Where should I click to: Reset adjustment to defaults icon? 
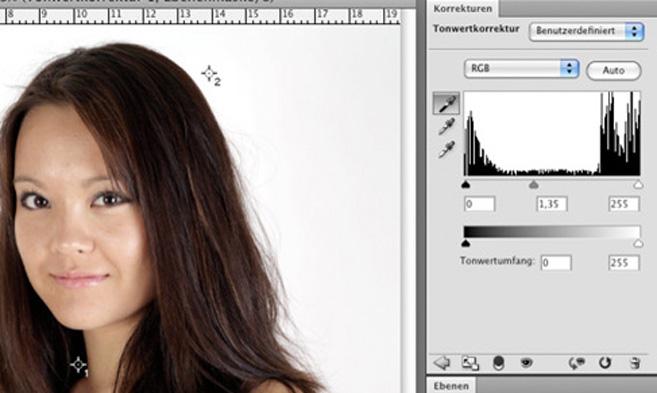[605, 363]
